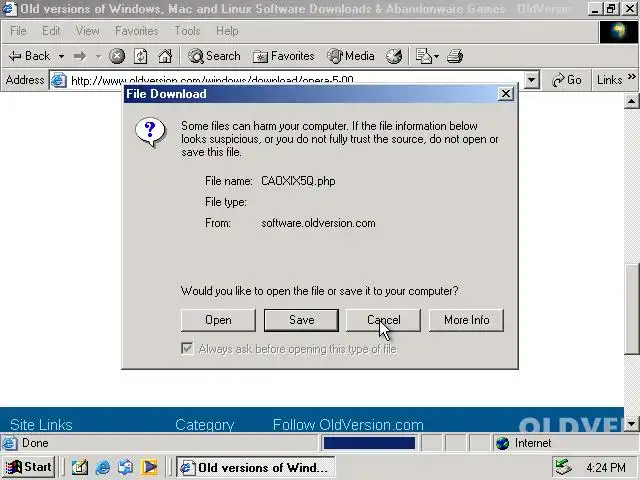Click software.oldversion.com source text
The image size is (640, 480).
click(318, 223)
